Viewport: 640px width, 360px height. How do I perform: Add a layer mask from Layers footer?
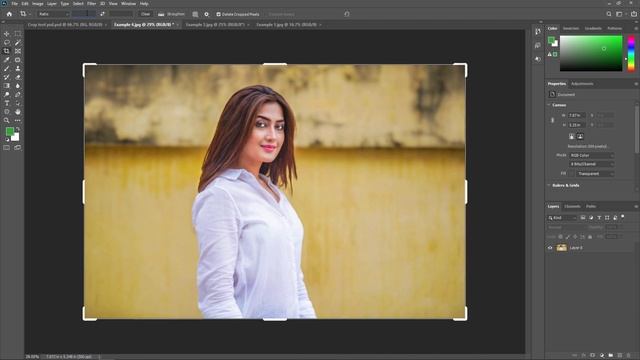point(593,356)
